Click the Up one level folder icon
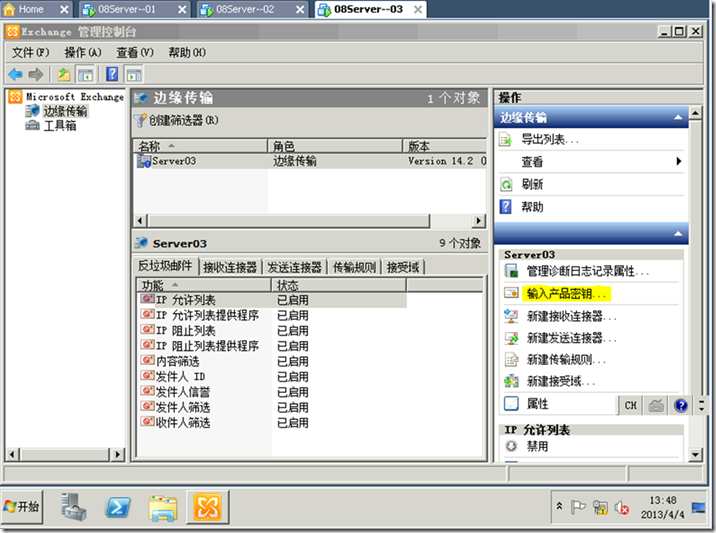The height and width of the screenshot is (533, 716). pos(64,74)
